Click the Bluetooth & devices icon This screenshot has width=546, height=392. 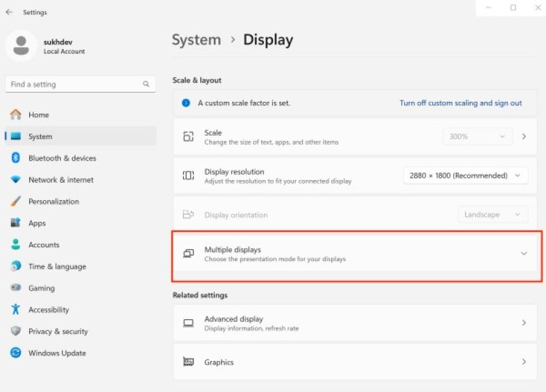tap(16, 158)
